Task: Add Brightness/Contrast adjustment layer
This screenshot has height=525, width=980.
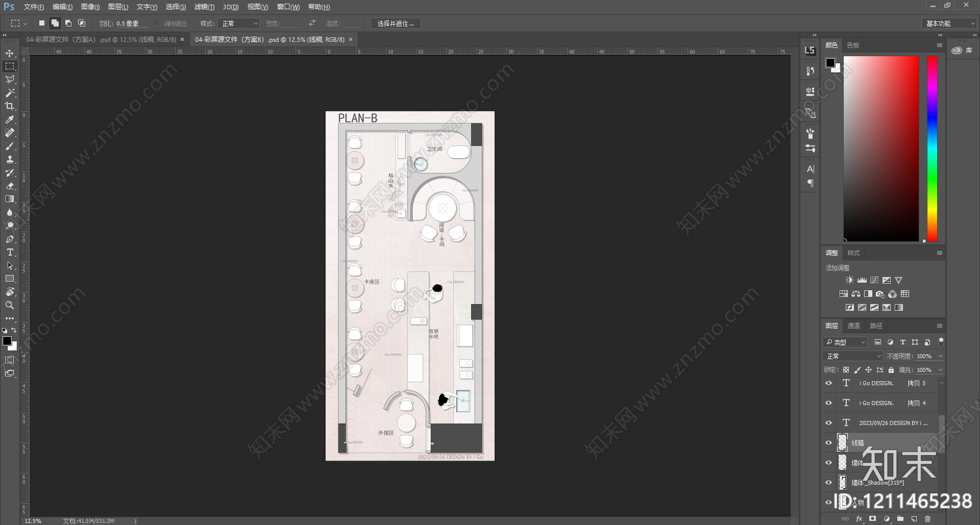Action: [x=849, y=280]
